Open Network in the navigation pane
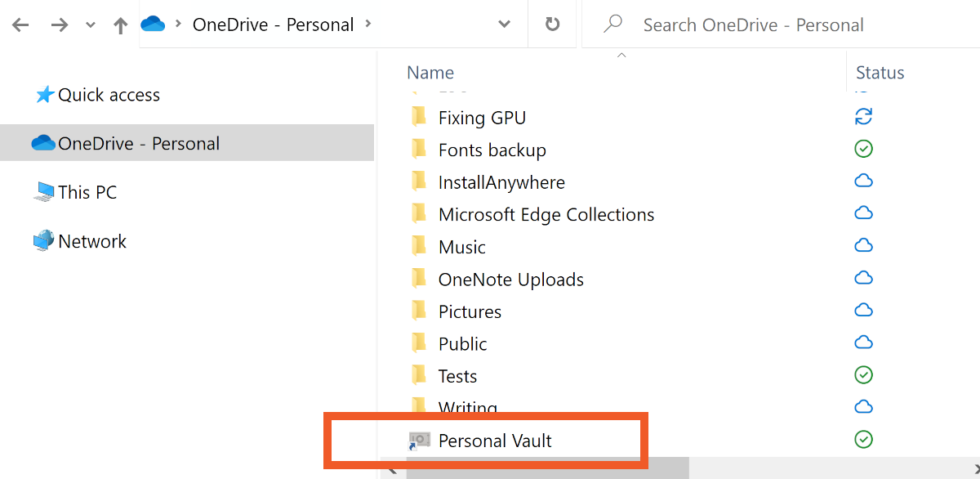The height and width of the screenshot is (479, 980). click(x=91, y=241)
